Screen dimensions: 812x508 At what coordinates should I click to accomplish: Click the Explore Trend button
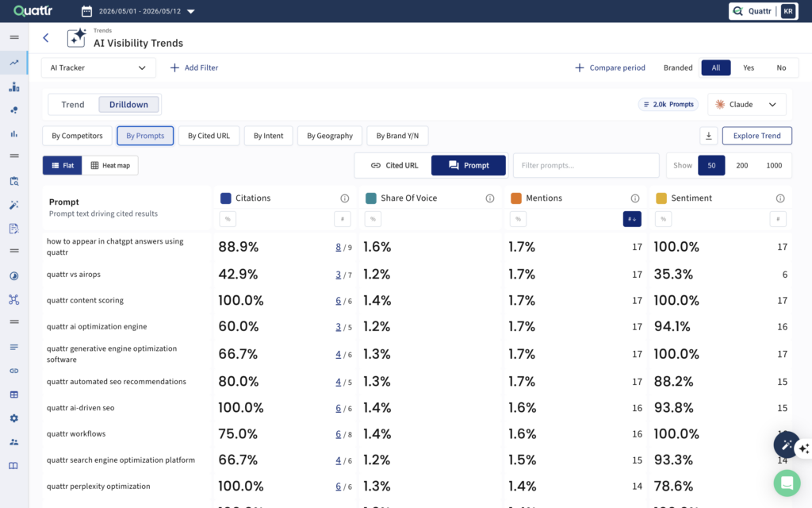[x=756, y=136]
